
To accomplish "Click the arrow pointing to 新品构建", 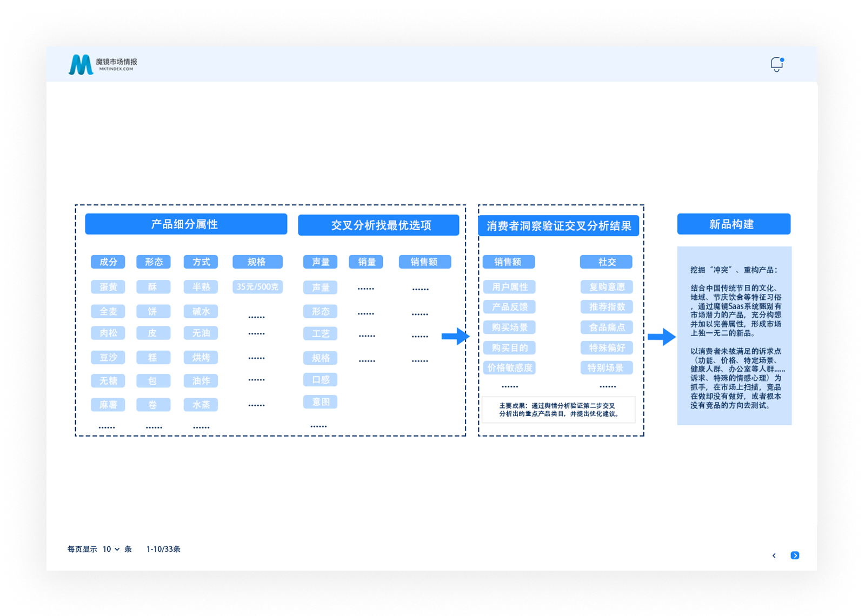I will coord(661,337).
